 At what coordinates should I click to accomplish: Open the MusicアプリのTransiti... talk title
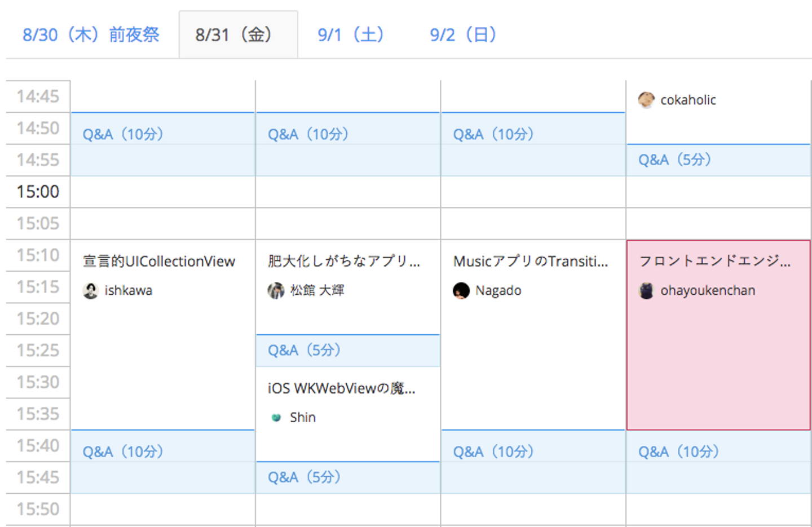[531, 262]
